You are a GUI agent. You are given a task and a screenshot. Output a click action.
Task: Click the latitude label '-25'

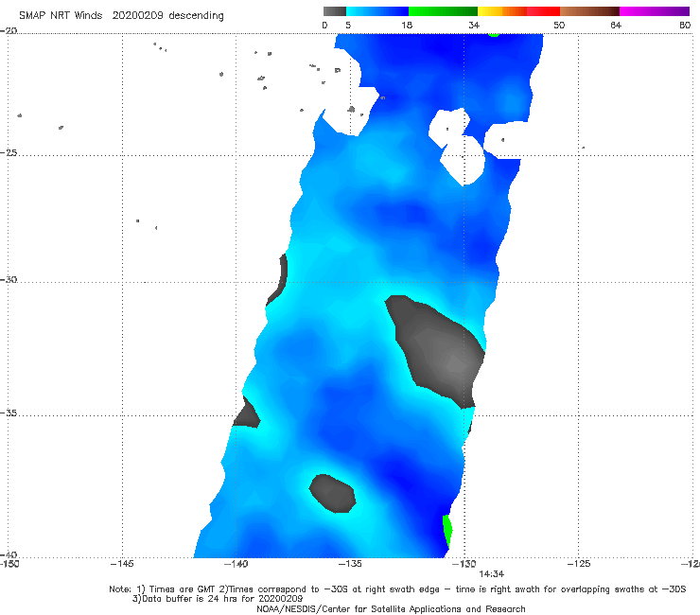[x=9, y=152]
